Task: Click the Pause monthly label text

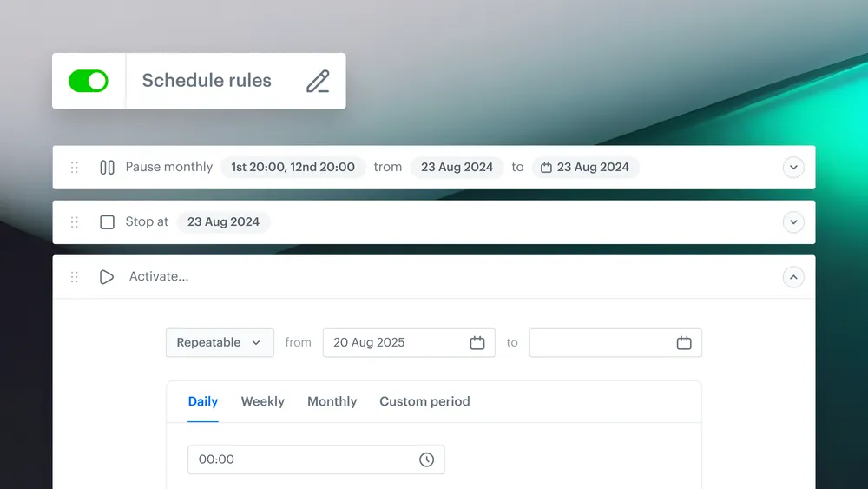Action: click(x=169, y=167)
